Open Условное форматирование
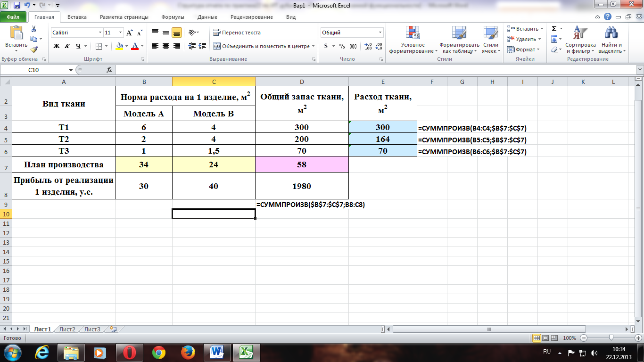Screen dimensions: 644x362 pyautogui.click(x=413, y=40)
